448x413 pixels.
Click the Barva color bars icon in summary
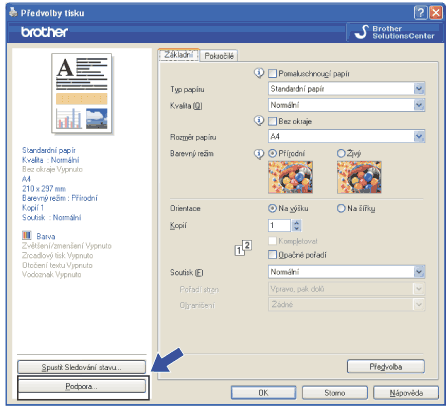click(x=27, y=235)
